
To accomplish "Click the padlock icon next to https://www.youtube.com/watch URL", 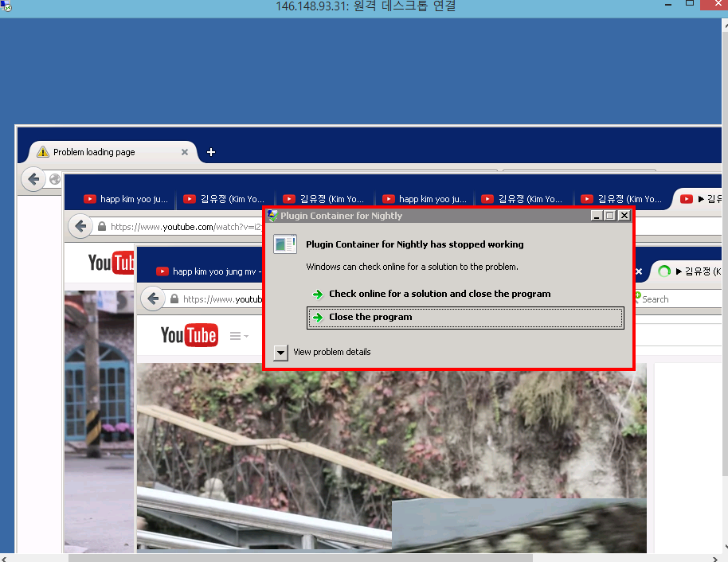I will (102, 227).
